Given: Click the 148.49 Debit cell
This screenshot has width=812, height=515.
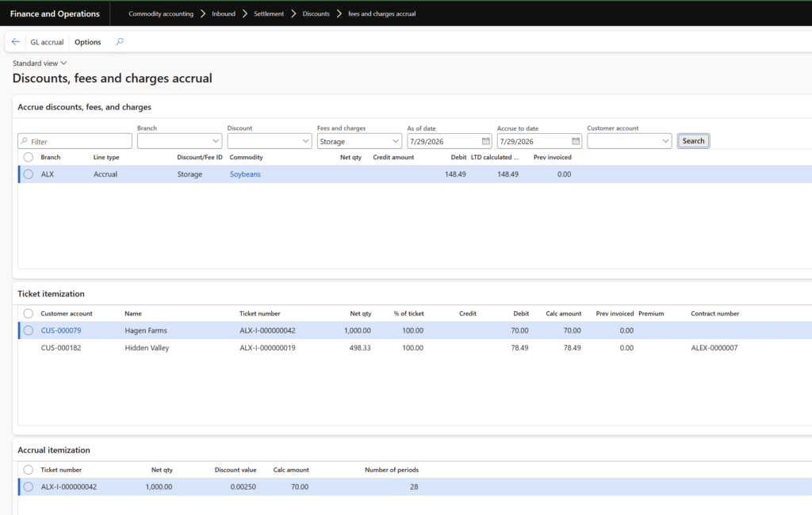Looking at the screenshot, I should click(455, 174).
